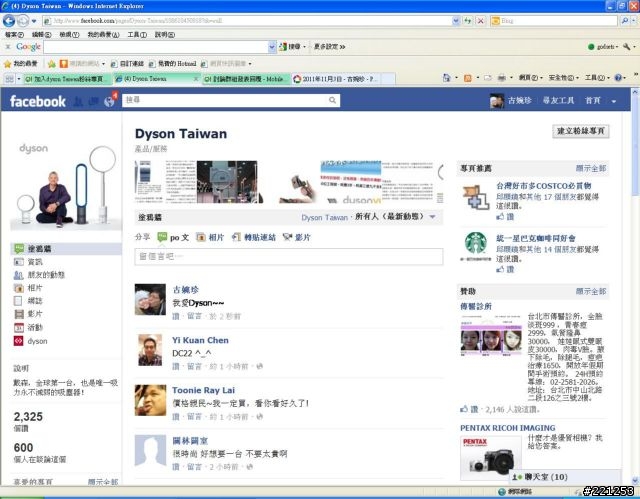Select the 影片 video share option
This screenshot has width=640, height=499.
coord(297,237)
